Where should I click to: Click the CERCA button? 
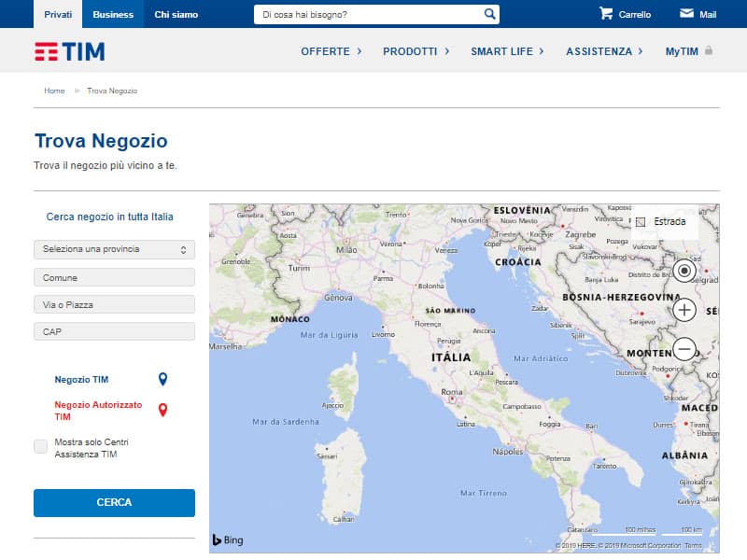114,502
